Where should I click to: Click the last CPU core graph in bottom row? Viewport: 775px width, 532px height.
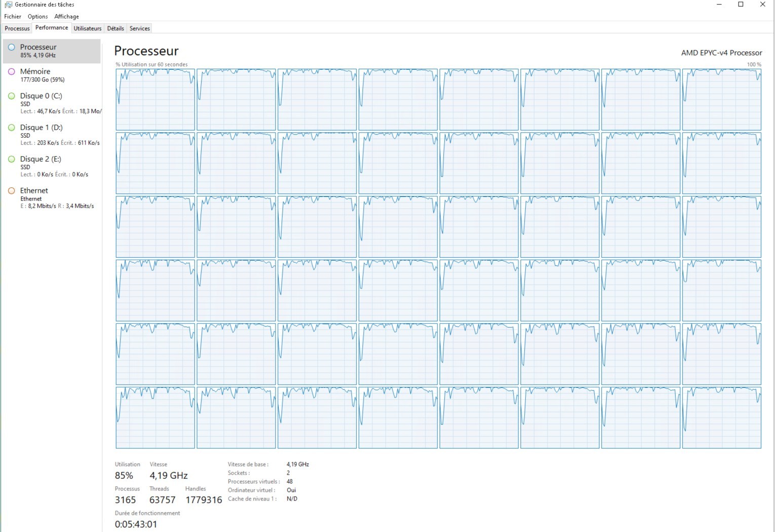pyautogui.click(x=722, y=418)
